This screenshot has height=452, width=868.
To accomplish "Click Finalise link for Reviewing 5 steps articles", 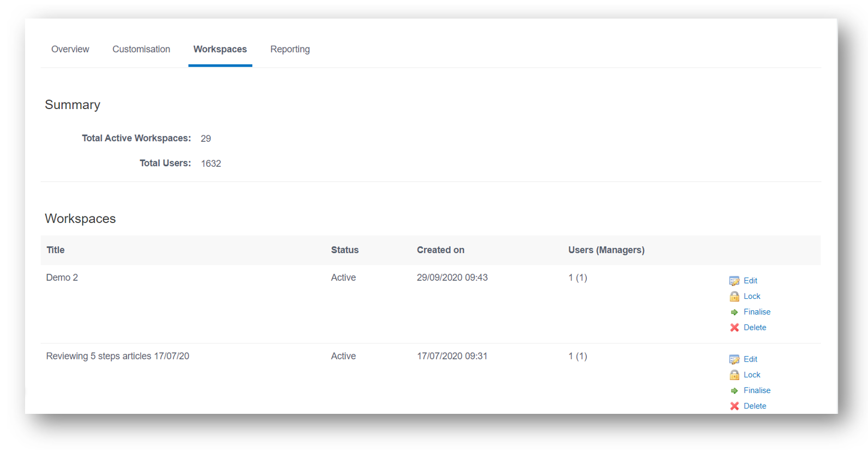I will pyautogui.click(x=757, y=390).
